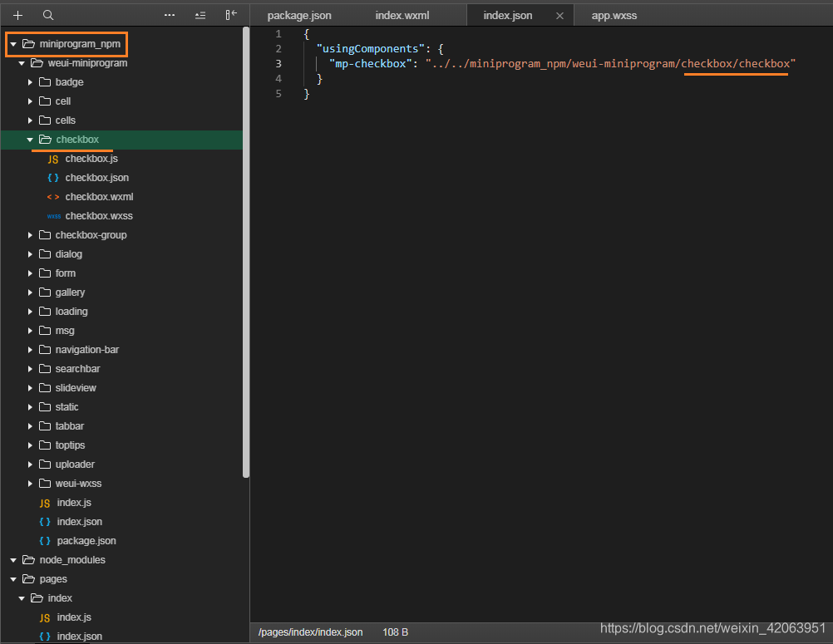Expand the dialog folder arrow
The width and height of the screenshot is (833, 644).
[x=30, y=254]
